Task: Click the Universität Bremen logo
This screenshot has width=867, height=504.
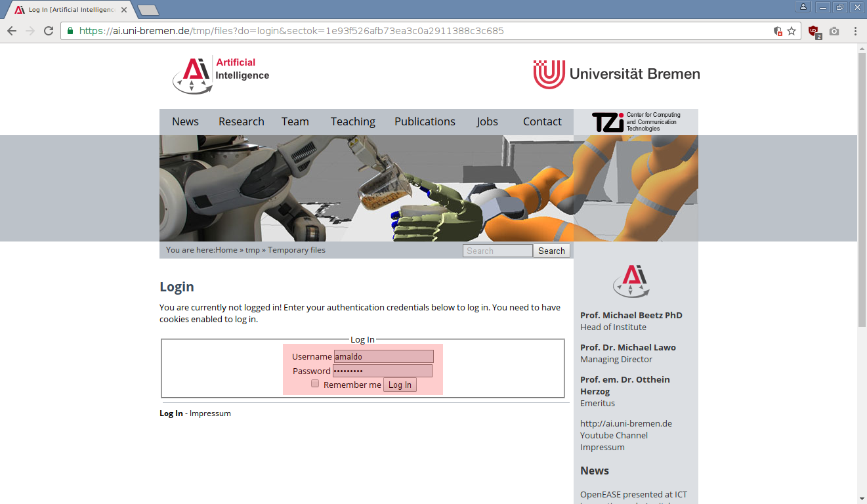Action: [616, 74]
